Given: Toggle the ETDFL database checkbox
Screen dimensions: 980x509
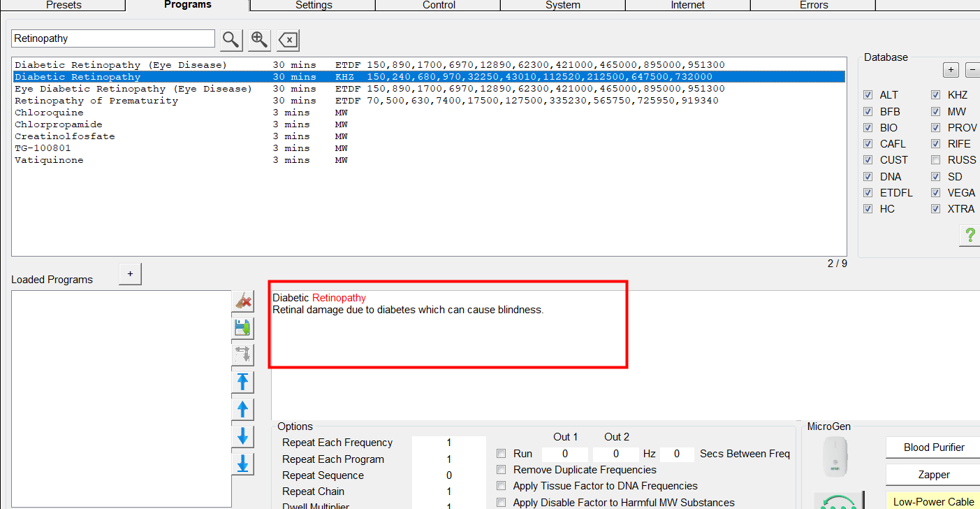Looking at the screenshot, I should click(868, 193).
